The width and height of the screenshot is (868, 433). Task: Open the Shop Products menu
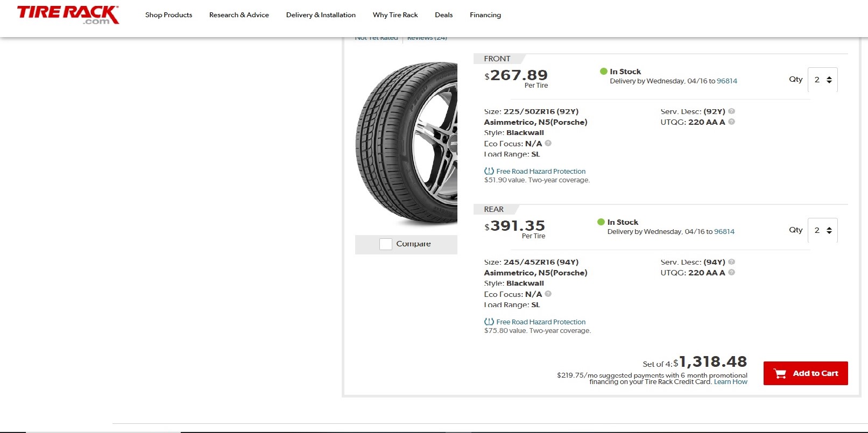click(x=168, y=15)
